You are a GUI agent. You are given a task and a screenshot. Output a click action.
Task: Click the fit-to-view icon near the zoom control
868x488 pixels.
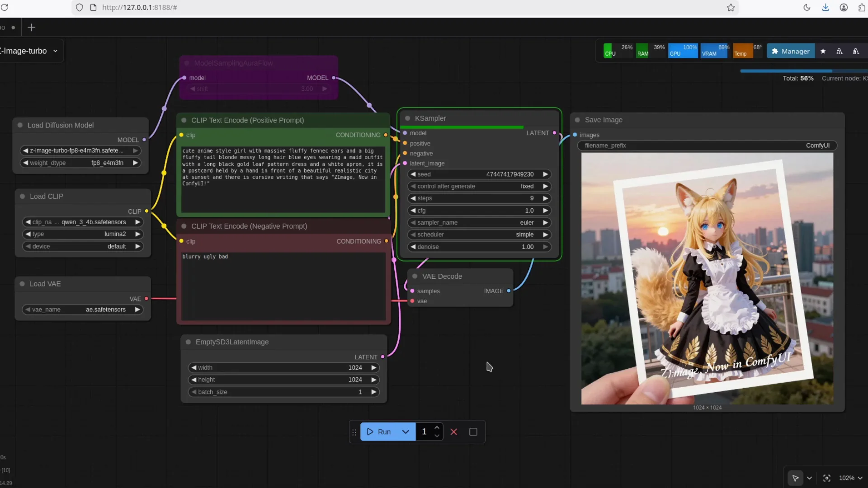(x=827, y=478)
